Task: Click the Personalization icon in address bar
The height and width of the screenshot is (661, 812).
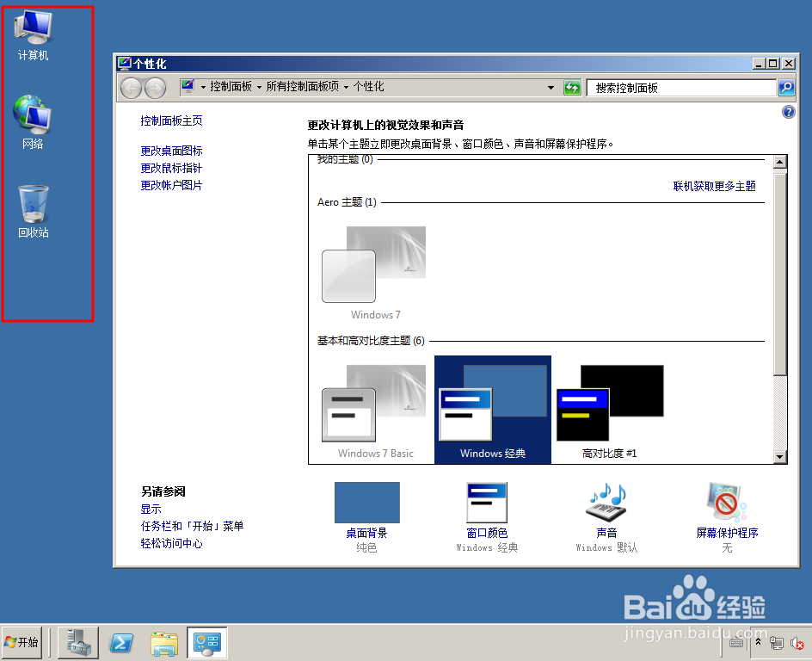Action: [188, 87]
